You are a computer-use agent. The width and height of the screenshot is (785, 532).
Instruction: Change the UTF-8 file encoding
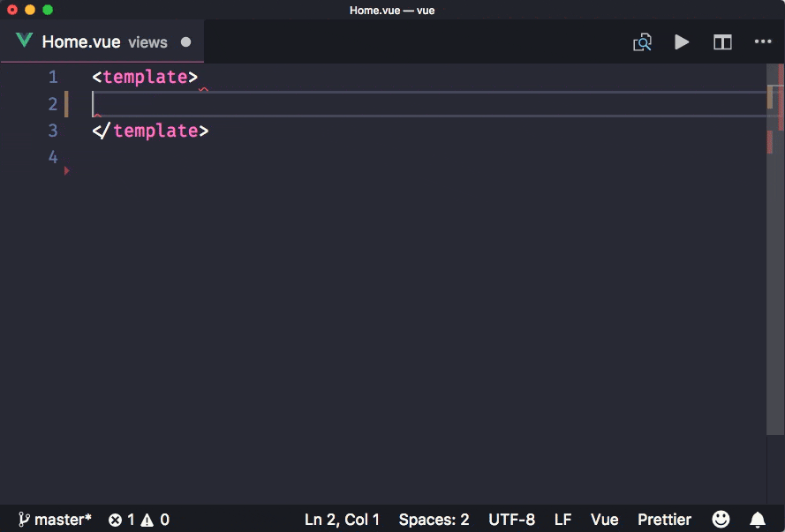pyautogui.click(x=511, y=520)
